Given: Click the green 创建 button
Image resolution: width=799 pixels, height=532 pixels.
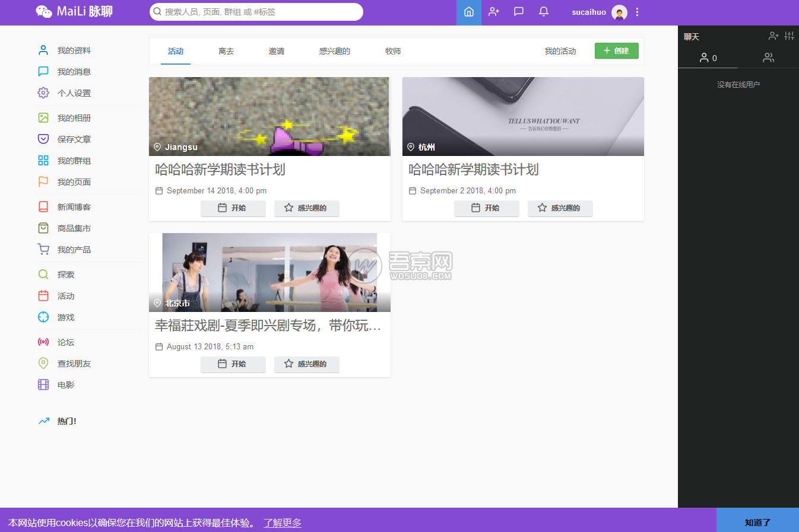Looking at the screenshot, I should 616,51.
